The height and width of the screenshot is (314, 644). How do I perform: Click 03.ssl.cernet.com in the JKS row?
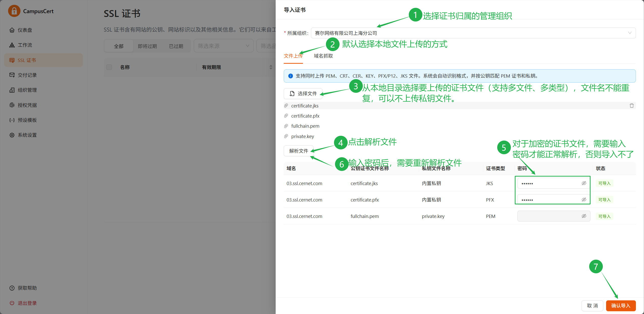click(x=304, y=183)
